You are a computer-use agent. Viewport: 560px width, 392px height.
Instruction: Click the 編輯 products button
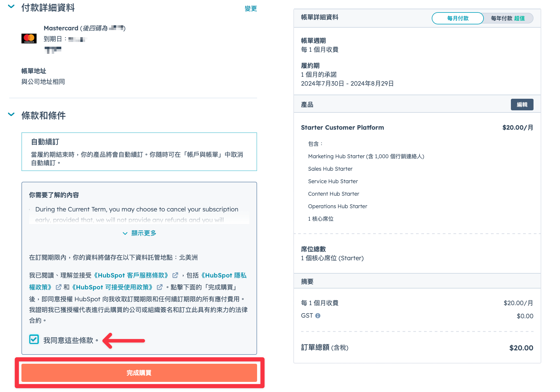click(x=522, y=104)
